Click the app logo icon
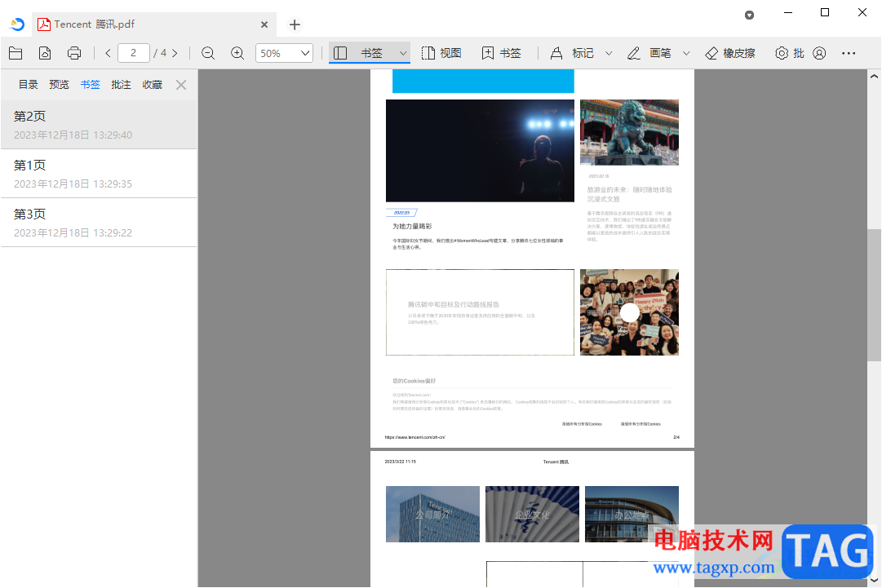The width and height of the screenshot is (882, 588). pyautogui.click(x=17, y=24)
